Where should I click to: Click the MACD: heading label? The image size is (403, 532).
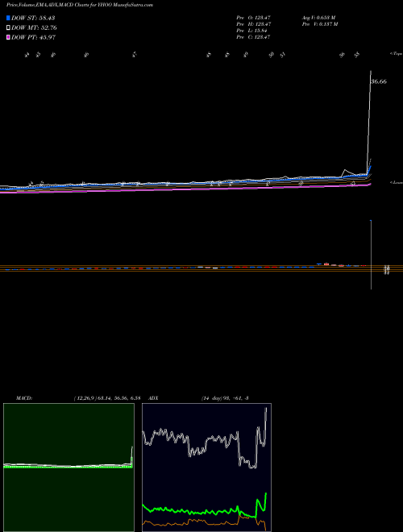click(x=23, y=398)
